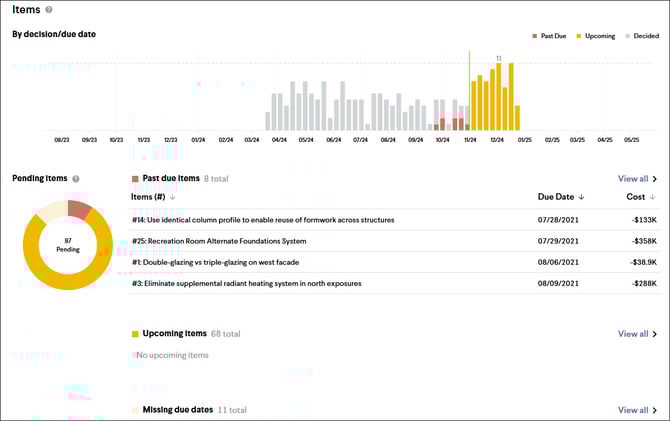
Task: Toggle the Upcoming series in chart legend
Action: click(x=596, y=36)
